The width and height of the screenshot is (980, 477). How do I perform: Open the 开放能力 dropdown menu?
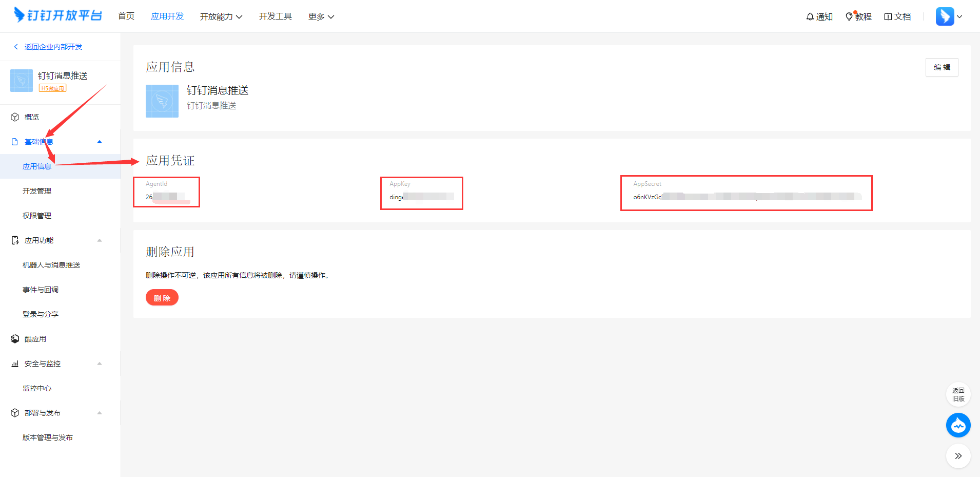tap(221, 16)
